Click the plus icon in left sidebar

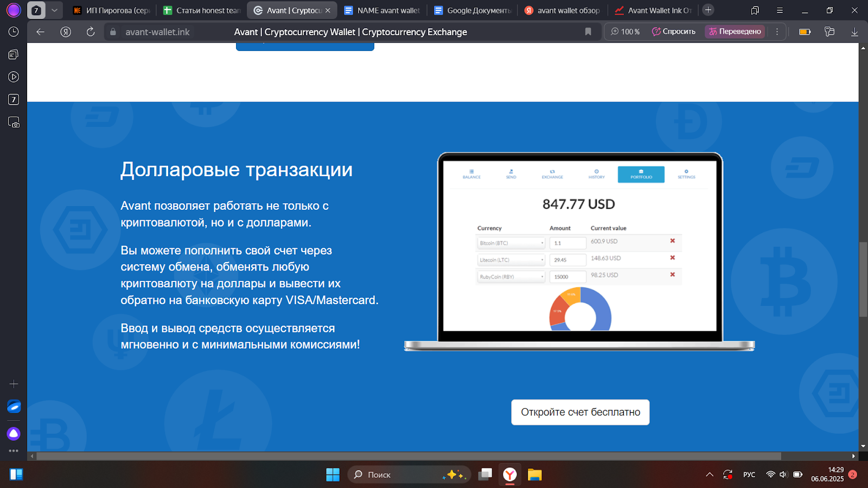(14, 384)
